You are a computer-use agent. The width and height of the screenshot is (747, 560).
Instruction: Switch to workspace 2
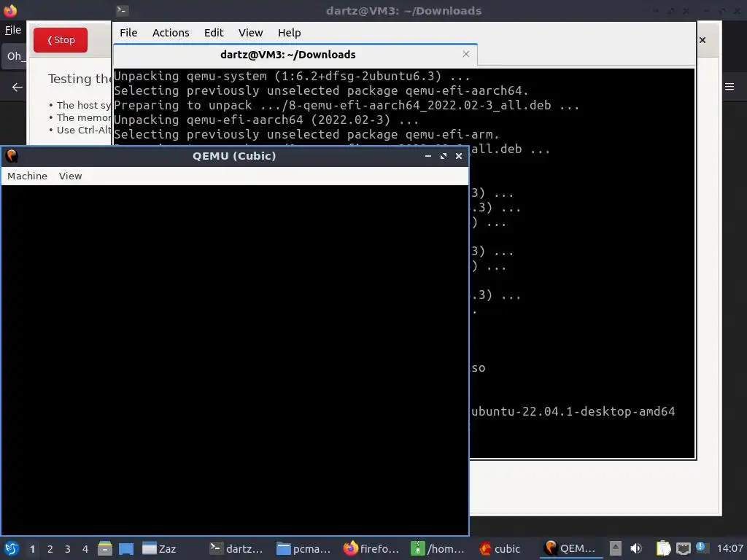[50, 549]
